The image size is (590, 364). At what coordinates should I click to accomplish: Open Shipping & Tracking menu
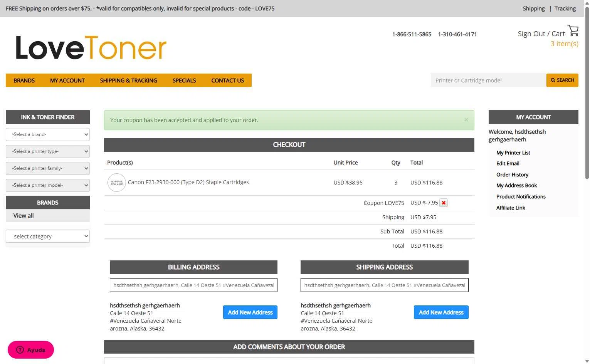[129, 81]
